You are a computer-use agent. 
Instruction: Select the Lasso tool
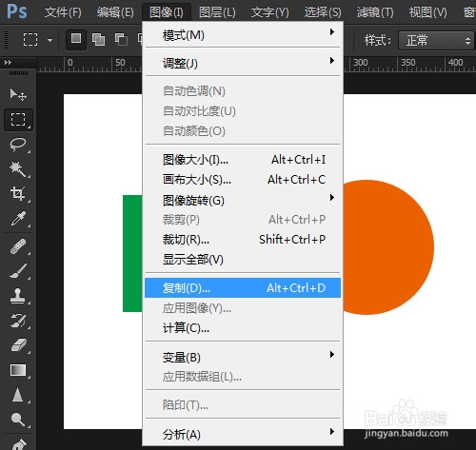tap(18, 145)
